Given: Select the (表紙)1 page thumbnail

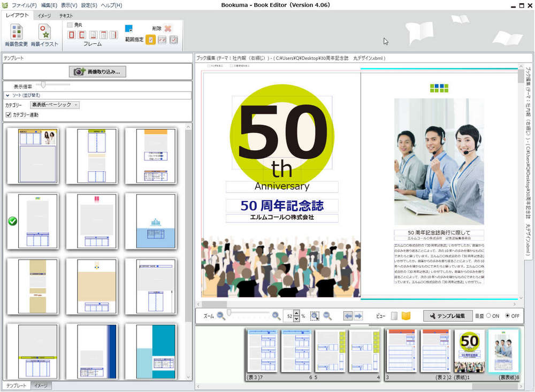Looking at the screenshot, I should 468,350.
